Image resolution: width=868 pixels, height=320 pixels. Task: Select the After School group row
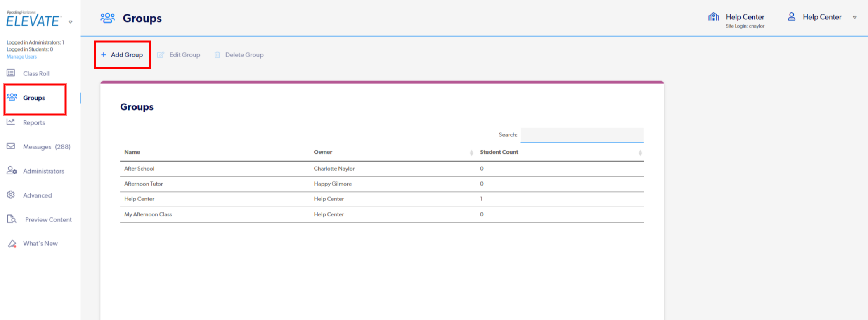[382, 169]
